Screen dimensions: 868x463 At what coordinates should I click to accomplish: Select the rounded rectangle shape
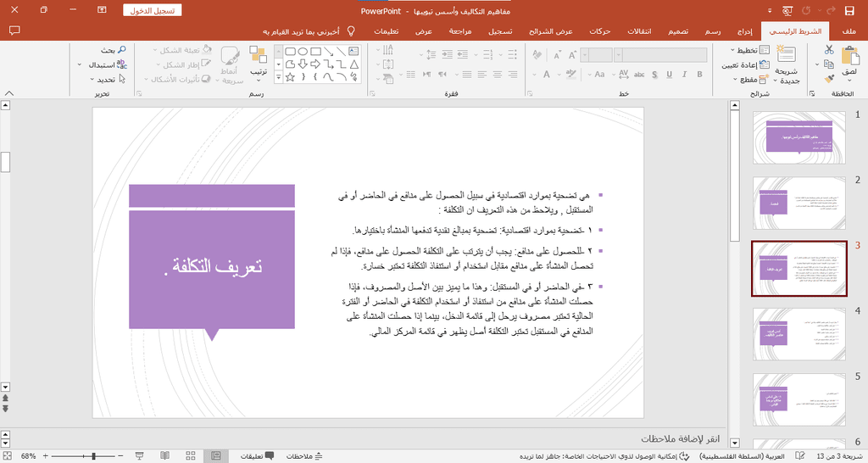(290, 52)
